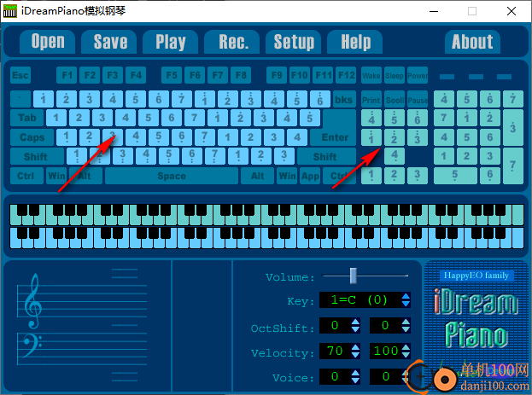
Task: Click the left Alt virtual key
Action: [x=85, y=176]
